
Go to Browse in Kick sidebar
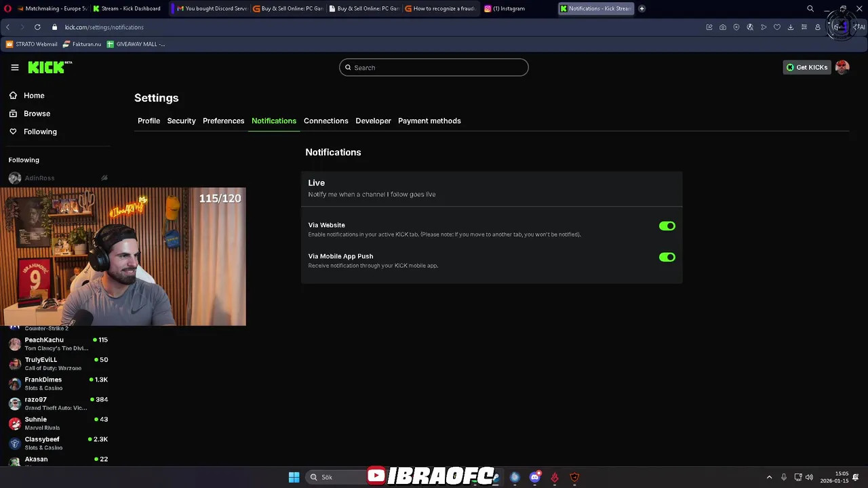[37, 114]
